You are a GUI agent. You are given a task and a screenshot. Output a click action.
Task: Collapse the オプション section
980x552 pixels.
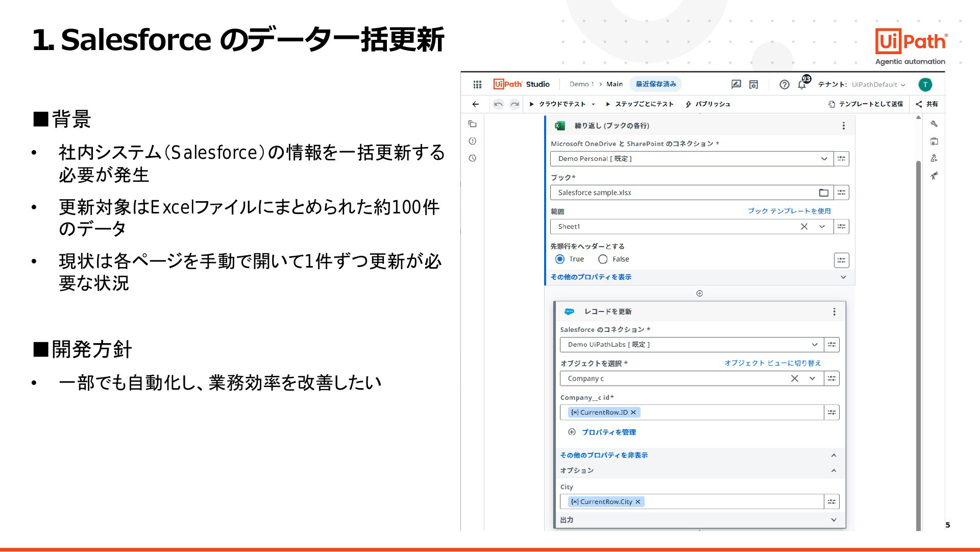(699, 471)
